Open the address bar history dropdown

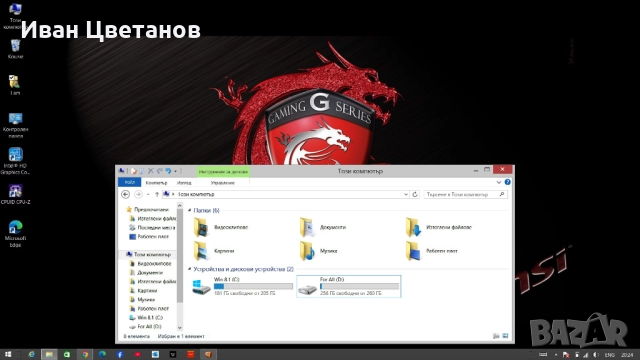point(406,194)
